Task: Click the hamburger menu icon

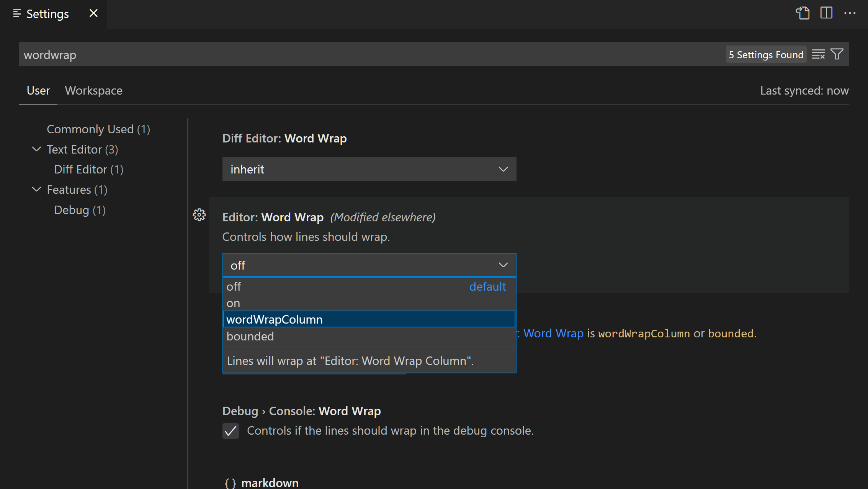Action: 15,13
